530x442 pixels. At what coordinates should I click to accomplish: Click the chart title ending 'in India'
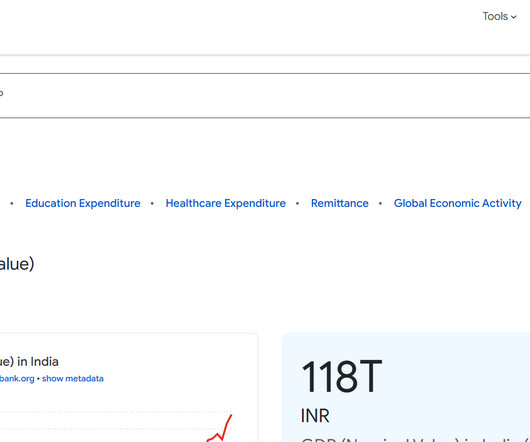pyautogui.click(x=29, y=362)
